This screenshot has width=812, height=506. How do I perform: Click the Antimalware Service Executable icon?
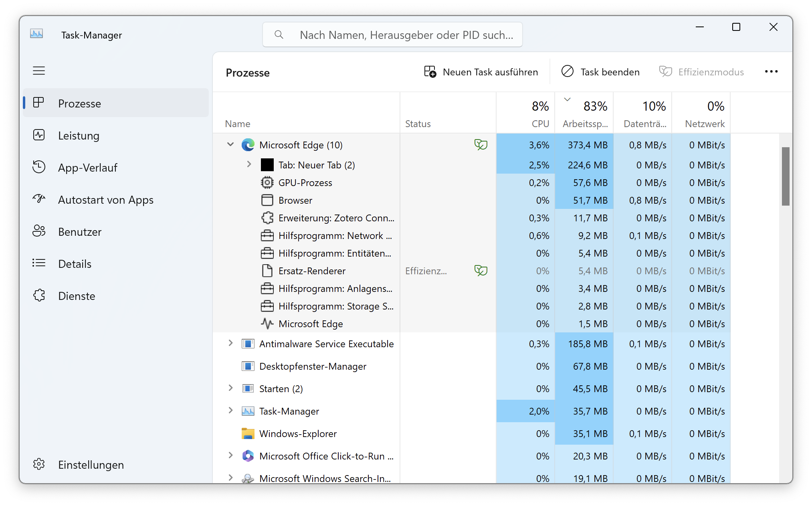pyautogui.click(x=248, y=344)
